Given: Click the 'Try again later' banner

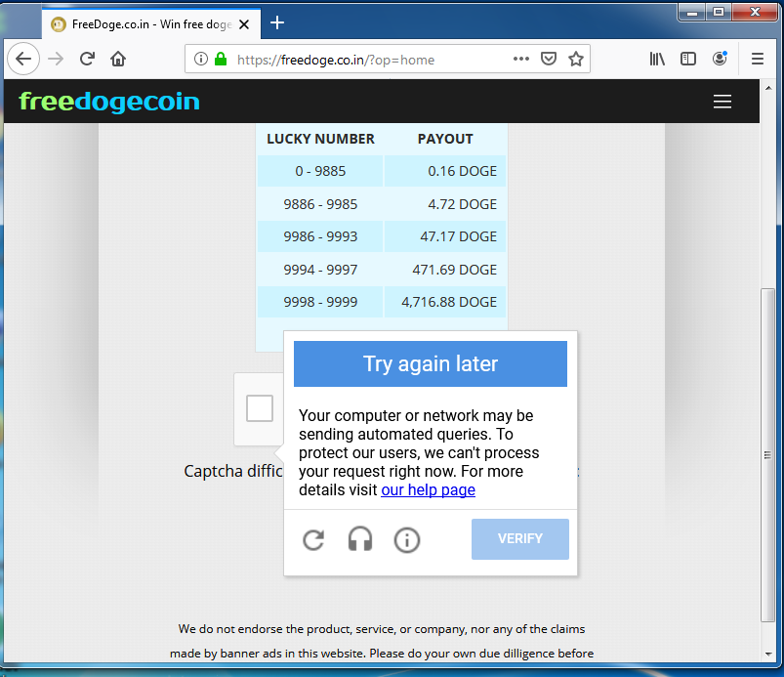Looking at the screenshot, I should click(x=431, y=363).
